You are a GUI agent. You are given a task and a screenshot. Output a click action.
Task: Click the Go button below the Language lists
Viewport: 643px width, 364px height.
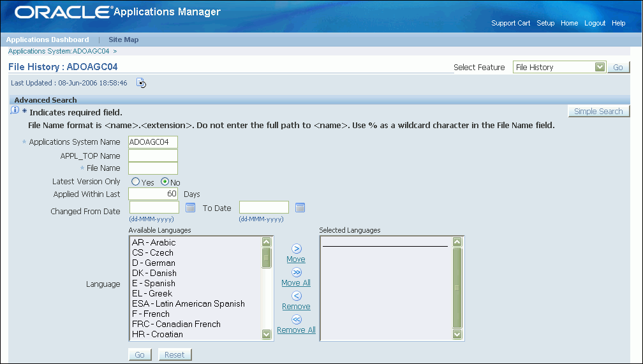pos(140,354)
